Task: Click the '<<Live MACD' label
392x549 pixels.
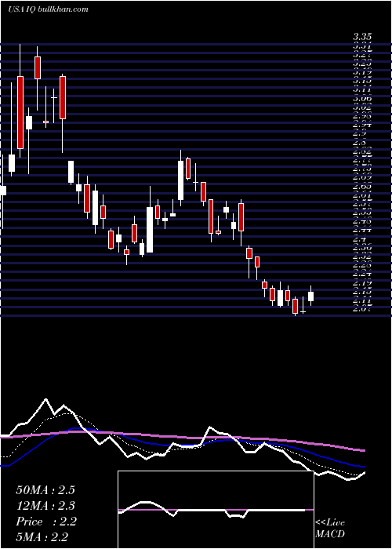Action: (330, 528)
